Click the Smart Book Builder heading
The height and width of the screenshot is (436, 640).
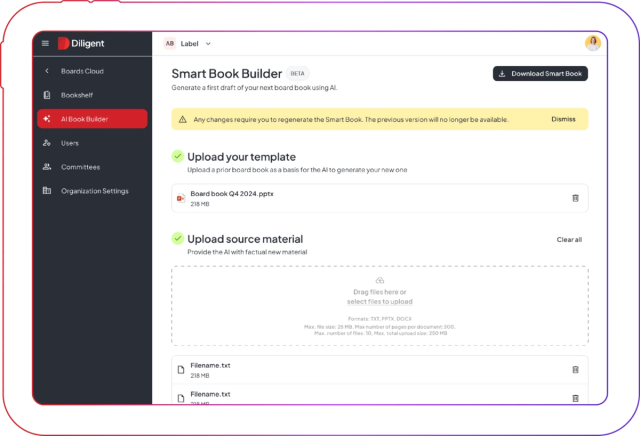pyautogui.click(x=227, y=73)
